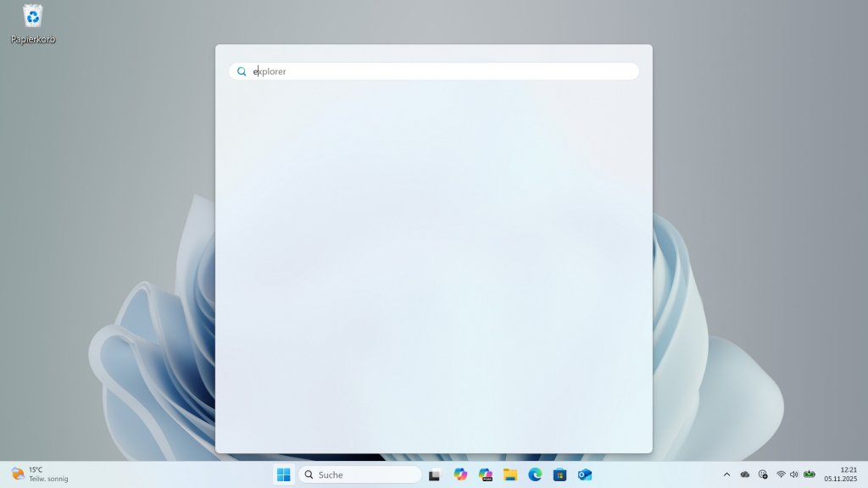The width and height of the screenshot is (868, 488).
Task: Open Outlook from the taskbar
Action: point(585,474)
